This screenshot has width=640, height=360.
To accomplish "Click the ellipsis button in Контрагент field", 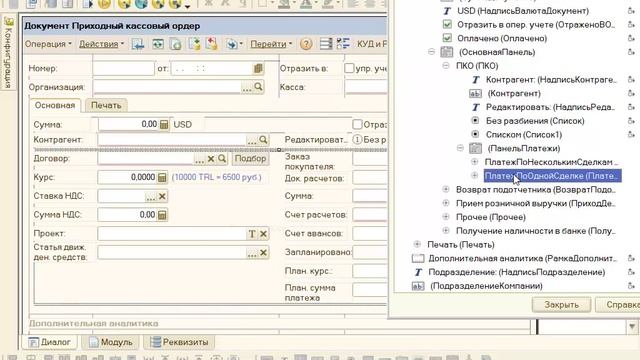I will click(x=252, y=140).
